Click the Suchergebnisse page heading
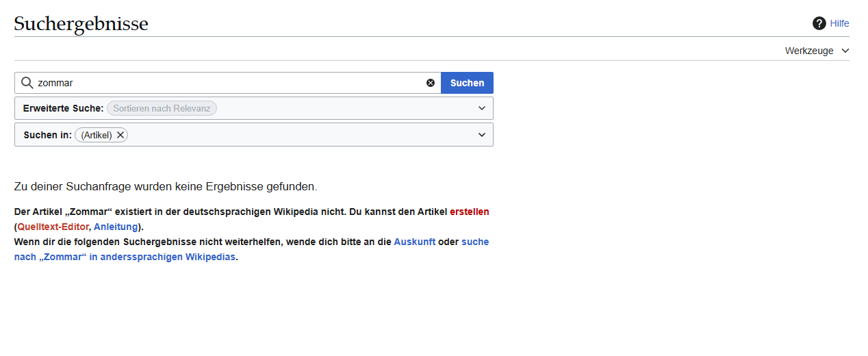This screenshot has width=868, height=356. pos(81,24)
